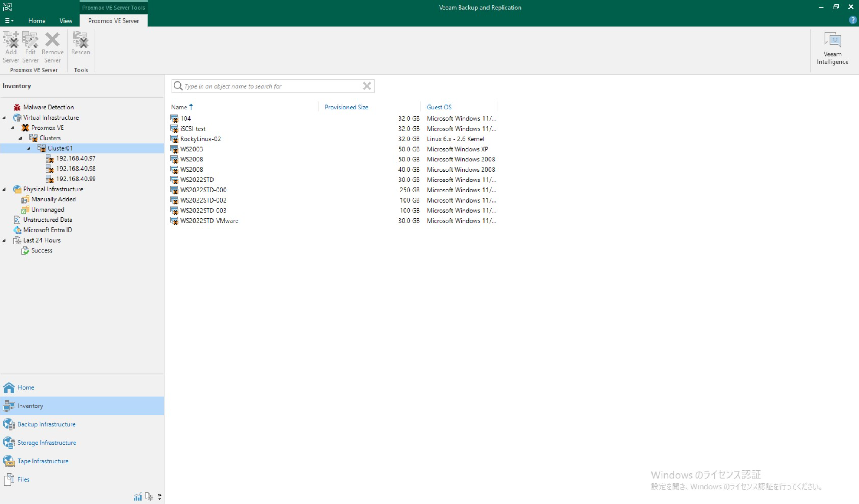Collapse the Cluster01 node
This screenshot has width=859, height=504.
click(x=29, y=148)
